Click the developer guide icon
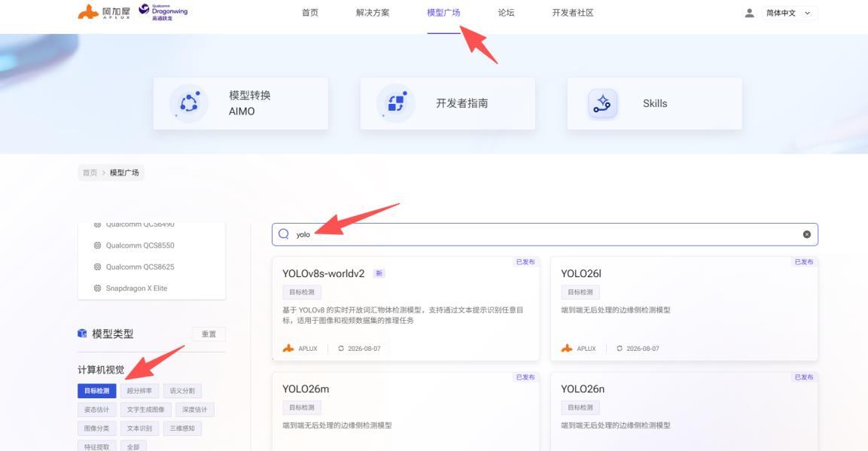The image size is (868, 451). coord(396,103)
